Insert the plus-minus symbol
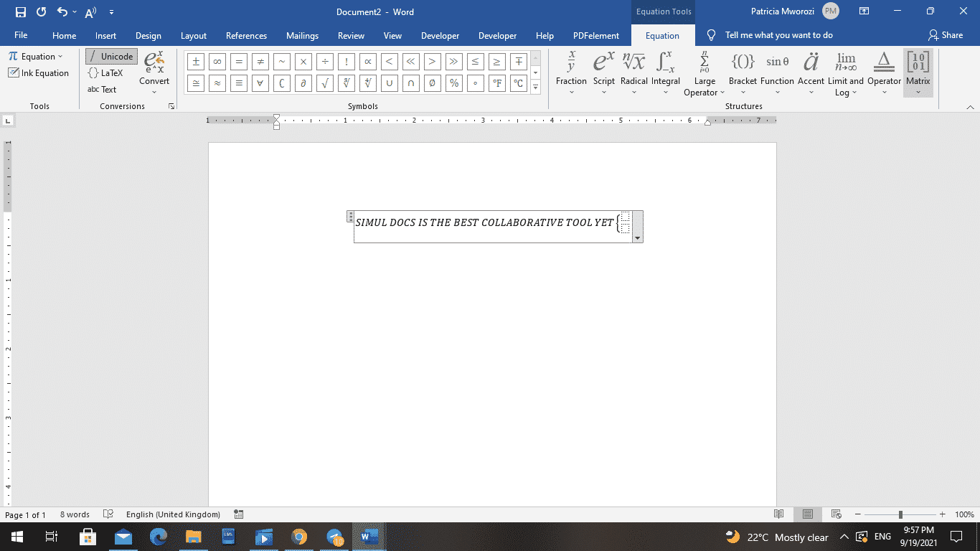980x551 pixels. point(195,61)
